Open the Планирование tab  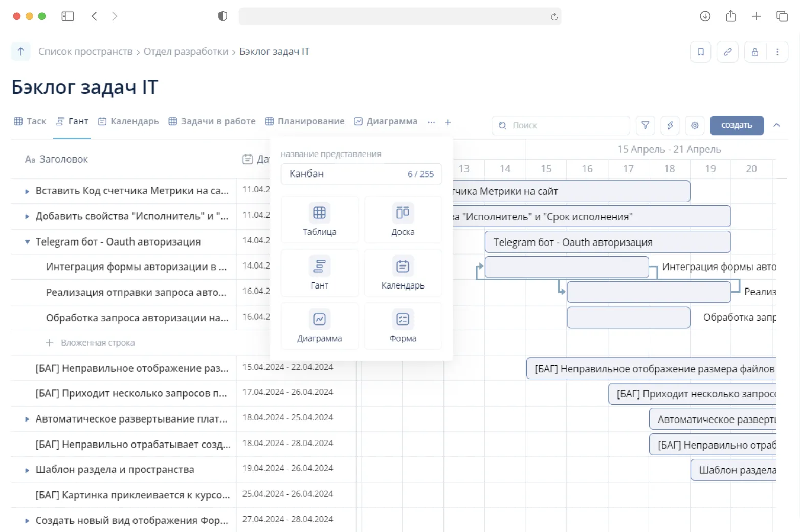[305, 121]
